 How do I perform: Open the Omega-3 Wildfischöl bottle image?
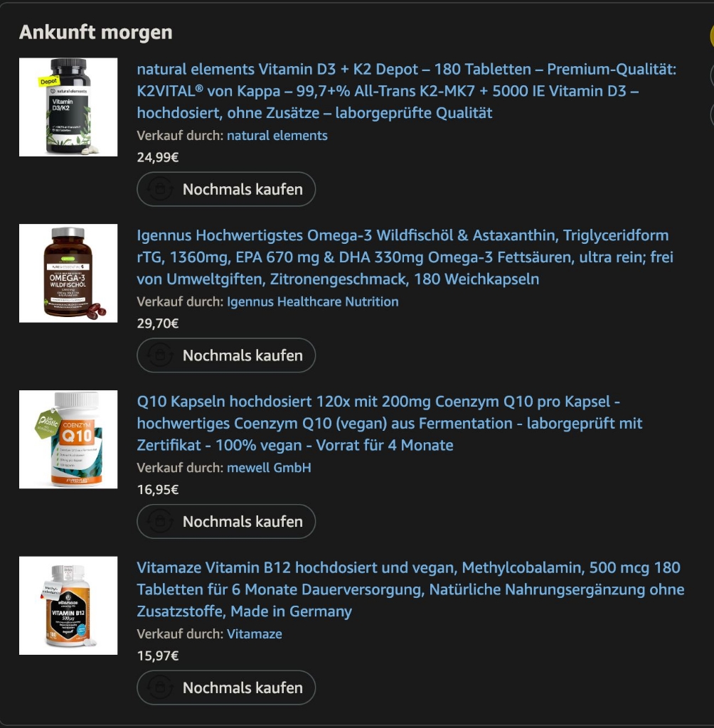(68, 274)
